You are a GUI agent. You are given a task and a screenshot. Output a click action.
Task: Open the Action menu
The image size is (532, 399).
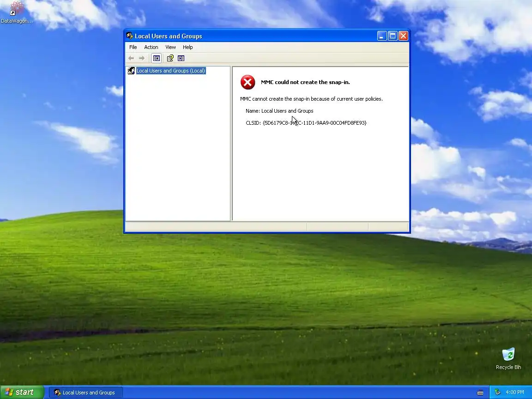pos(151,47)
